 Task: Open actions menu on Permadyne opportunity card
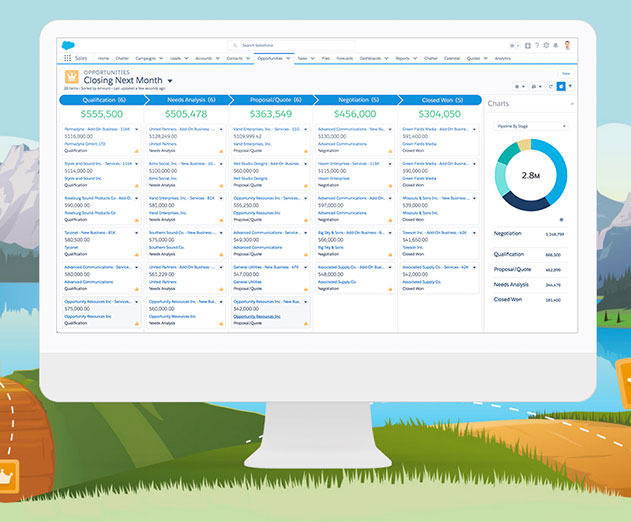(x=136, y=130)
